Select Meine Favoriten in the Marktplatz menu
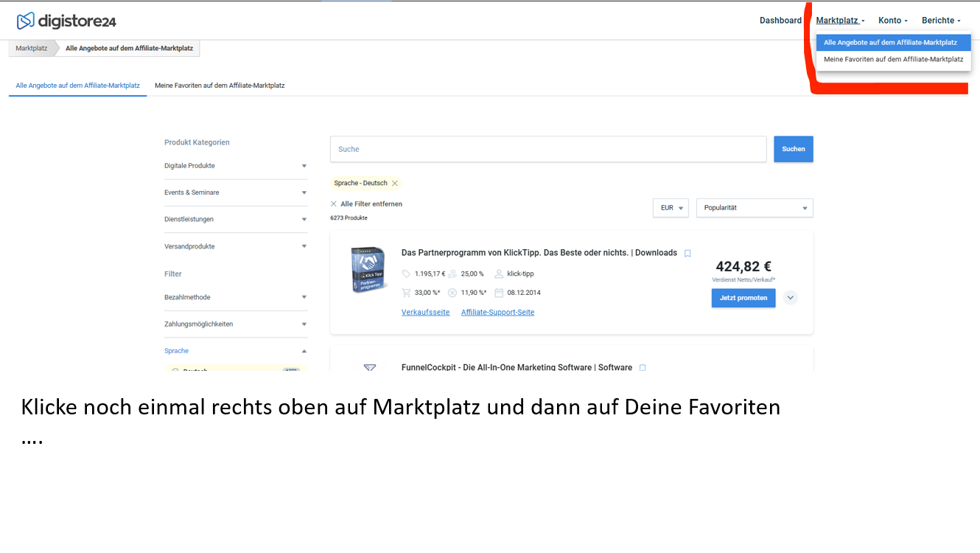Screen dimensions: 980x553 point(893,59)
